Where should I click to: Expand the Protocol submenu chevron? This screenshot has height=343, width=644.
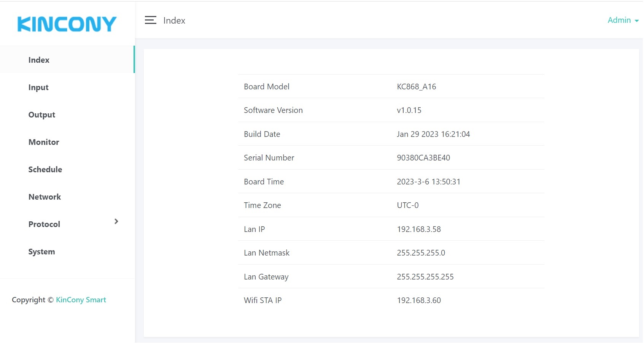coord(116,221)
